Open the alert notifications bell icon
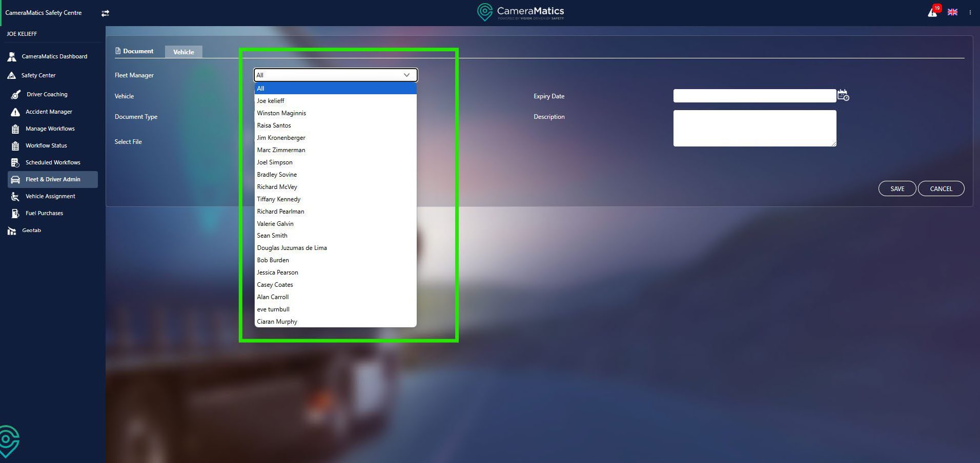980x463 pixels. click(932, 12)
